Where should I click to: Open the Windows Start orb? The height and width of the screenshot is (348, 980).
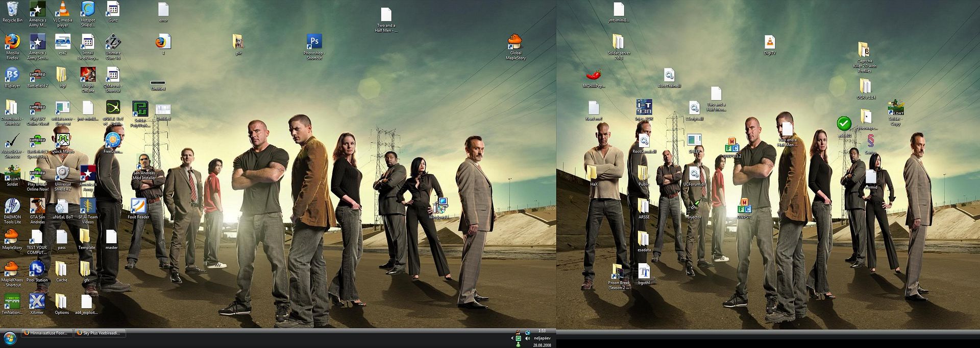click(10, 339)
